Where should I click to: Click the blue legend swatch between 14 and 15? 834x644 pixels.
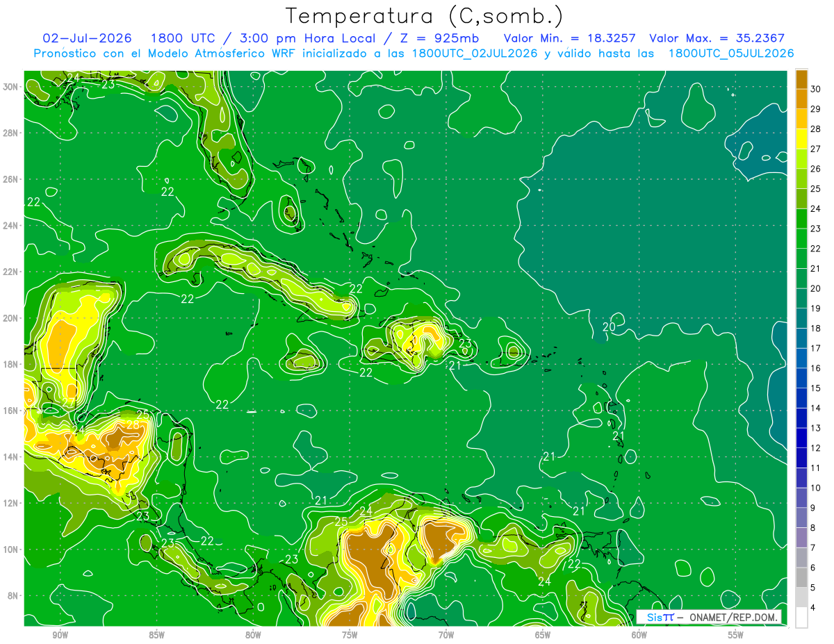pos(801,398)
